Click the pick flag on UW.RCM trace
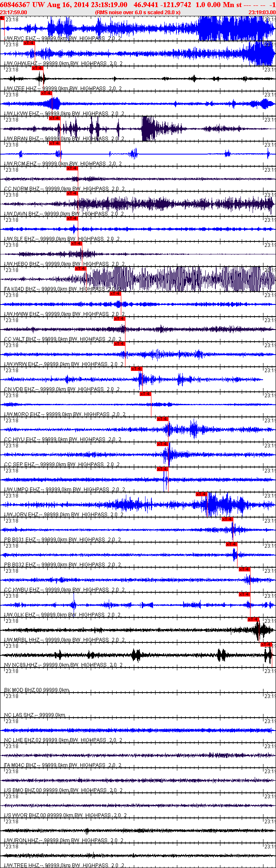Screen dimensions: 276x868 [55, 143]
